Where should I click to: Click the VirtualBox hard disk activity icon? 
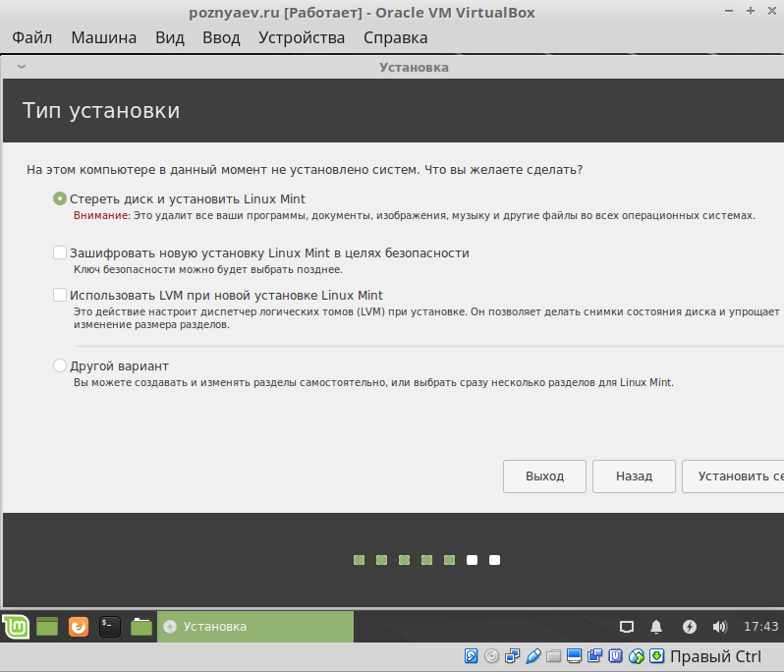tap(471, 656)
